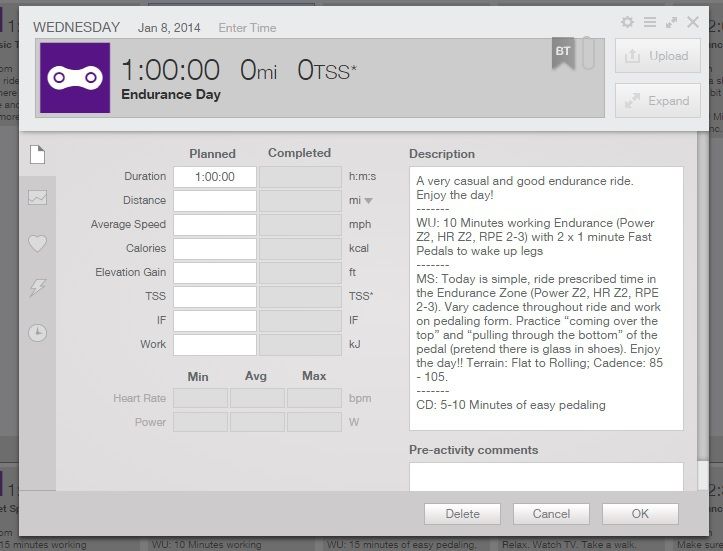
Task: Click the Cancel button
Action: [551, 514]
